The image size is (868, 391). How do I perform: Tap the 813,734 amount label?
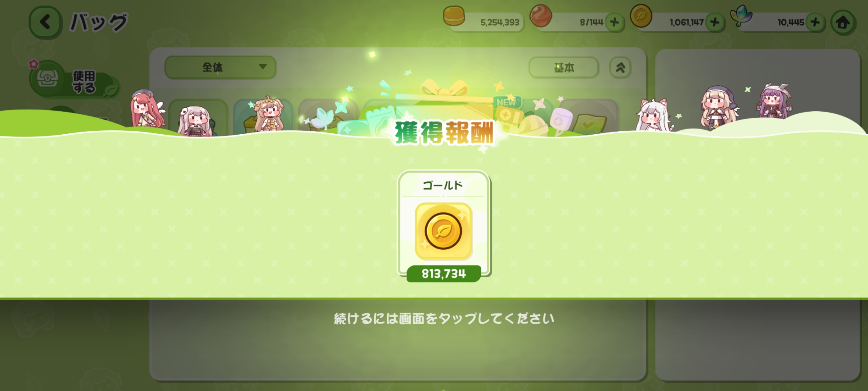click(444, 274)
